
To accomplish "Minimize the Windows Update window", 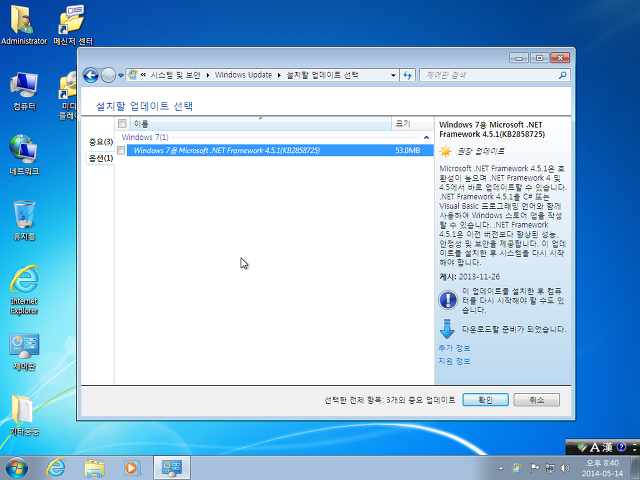I will point(519,58).
